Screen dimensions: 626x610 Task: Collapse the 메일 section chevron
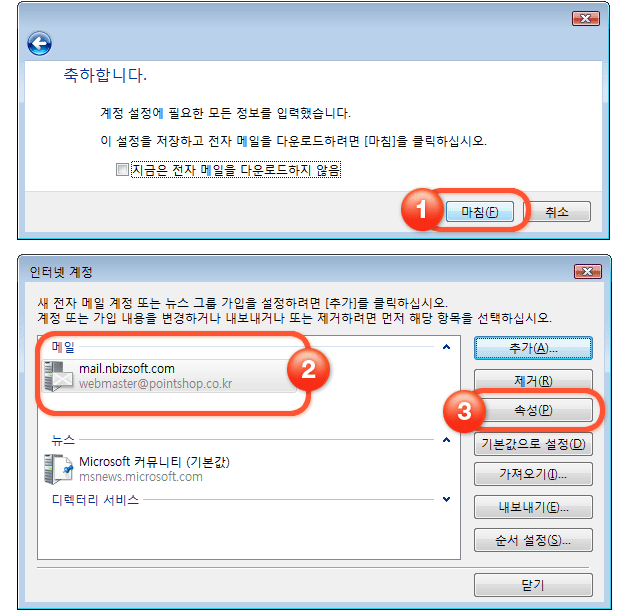point(446,347)
